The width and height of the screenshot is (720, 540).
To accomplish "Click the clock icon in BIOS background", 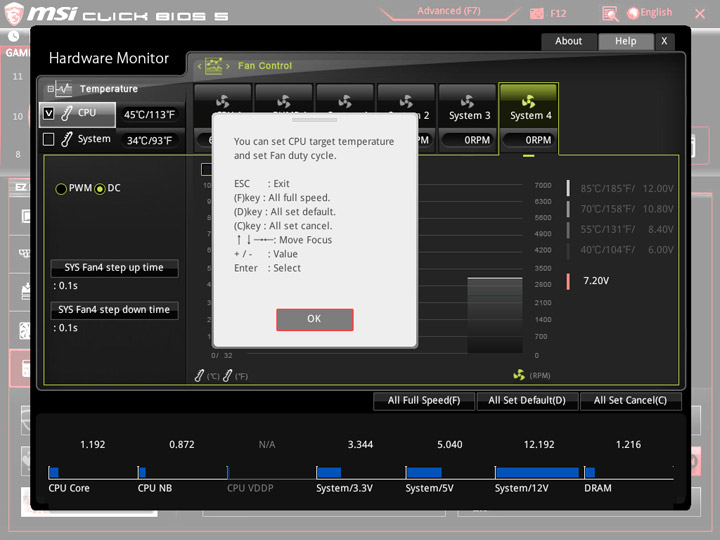I will [13, 36].
